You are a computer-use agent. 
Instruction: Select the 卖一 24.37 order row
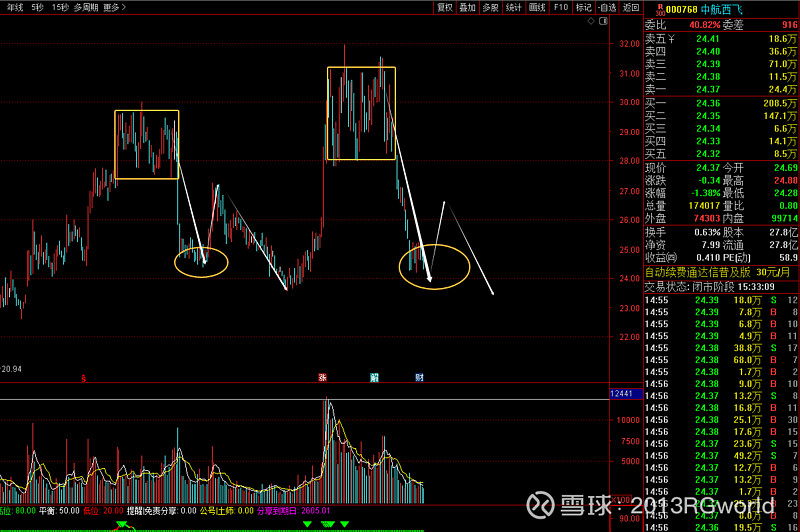coord(721,90)
